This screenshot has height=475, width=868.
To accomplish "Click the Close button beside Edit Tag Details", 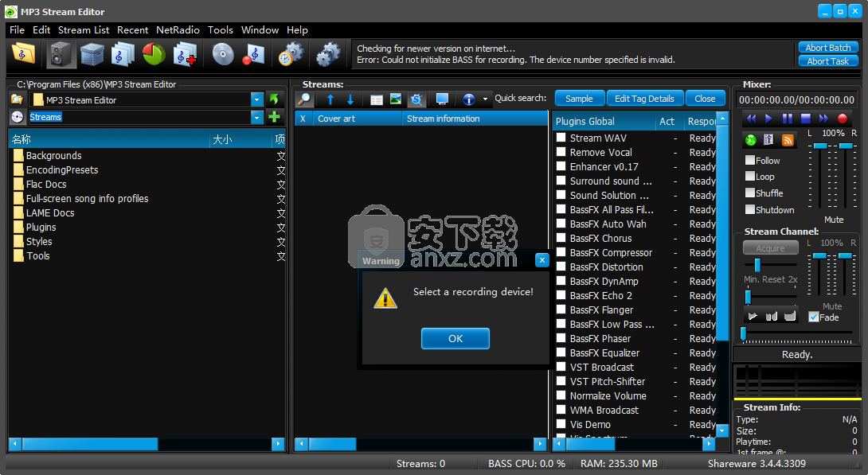I will pyautogui.click(x=705, y=99).
